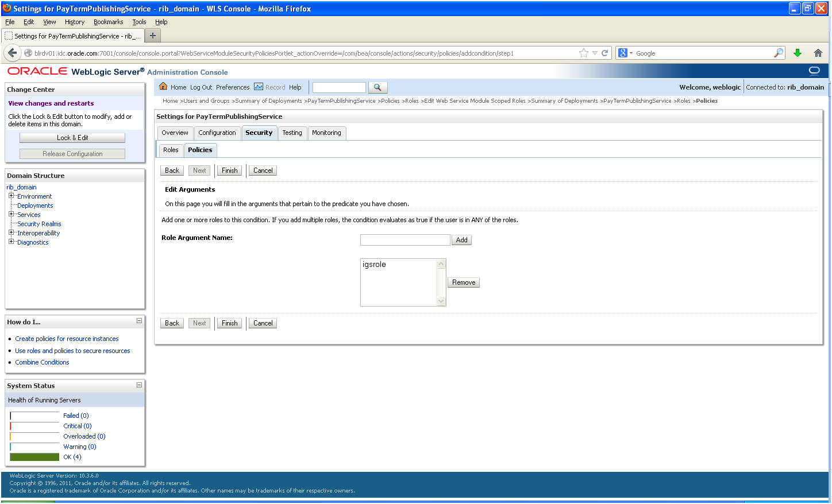This screenshot has height=504, width=832.
Task: Open the Tools menu
Action: pos(139,22)
